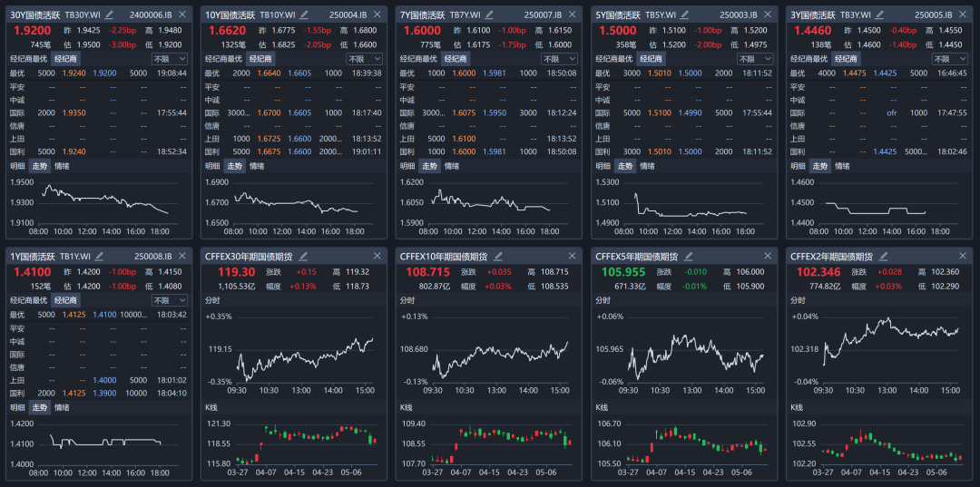Close the 10Y国债活跃 panel

377,15
